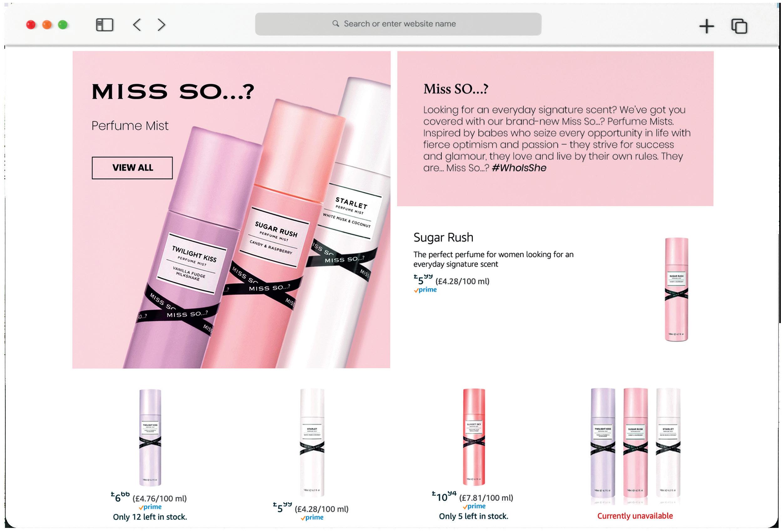Select the Sugar Rush pink bottle thumbnail
783x532 pixels.
tap(676, 290)
